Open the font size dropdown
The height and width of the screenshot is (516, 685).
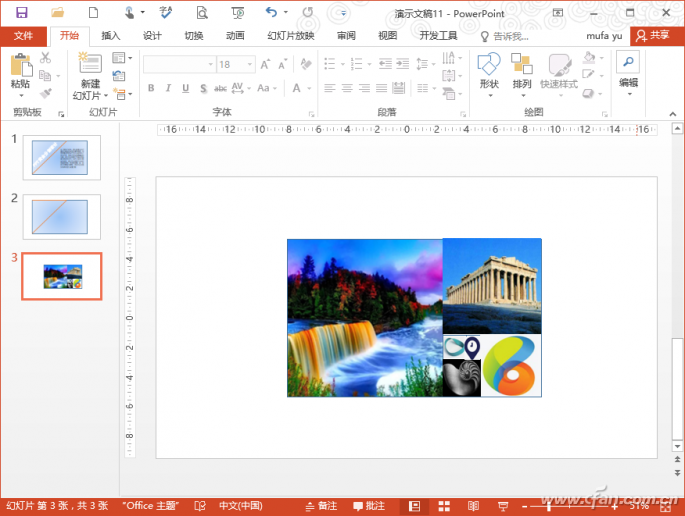(248, 64)
